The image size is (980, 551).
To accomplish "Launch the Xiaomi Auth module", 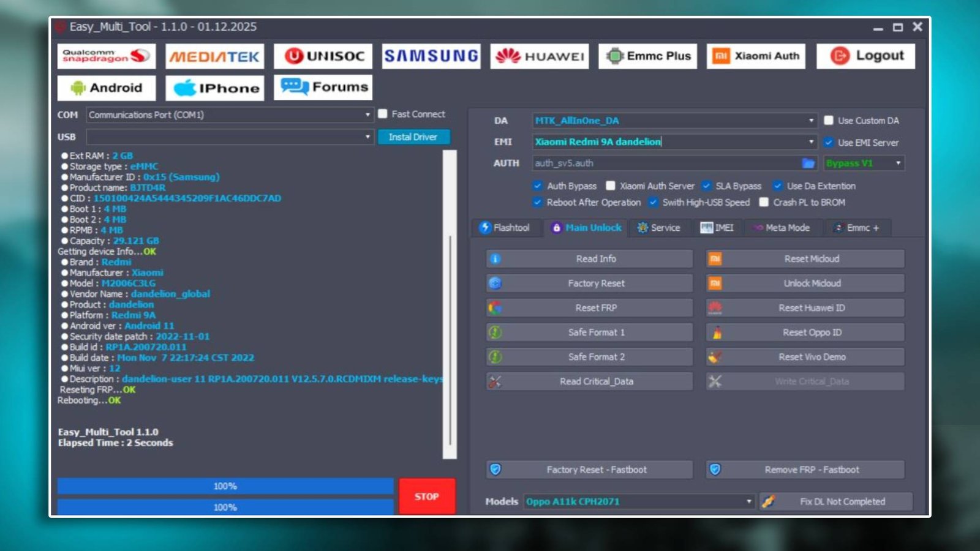I will click(756, 56).
